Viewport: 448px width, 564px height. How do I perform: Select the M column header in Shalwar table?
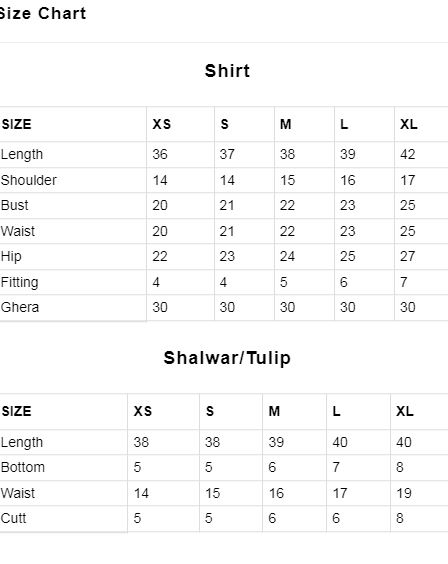click(274, 411)
